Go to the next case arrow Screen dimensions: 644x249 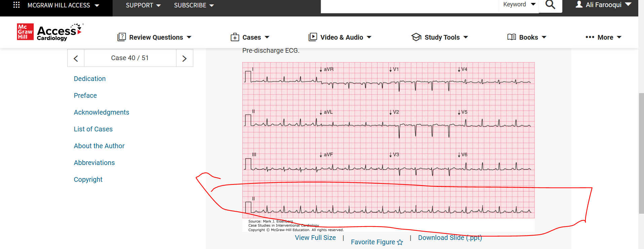coord(185,58)
